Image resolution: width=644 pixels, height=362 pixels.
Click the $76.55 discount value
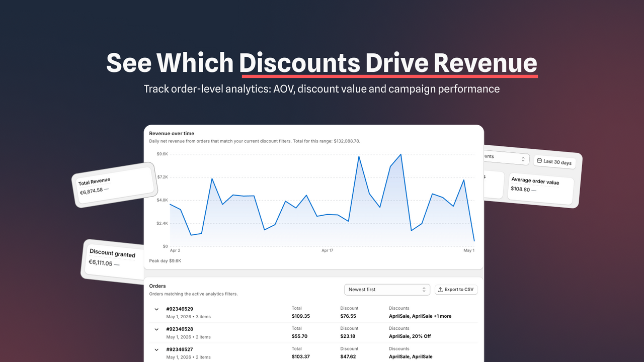pos(348,316)
